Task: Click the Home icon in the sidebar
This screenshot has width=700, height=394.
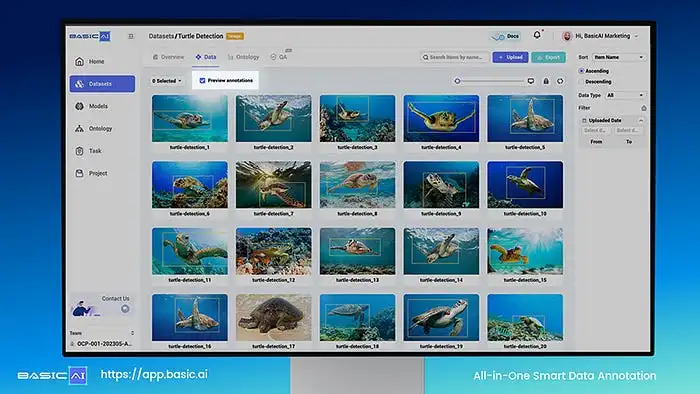Action: coord(79,62)
